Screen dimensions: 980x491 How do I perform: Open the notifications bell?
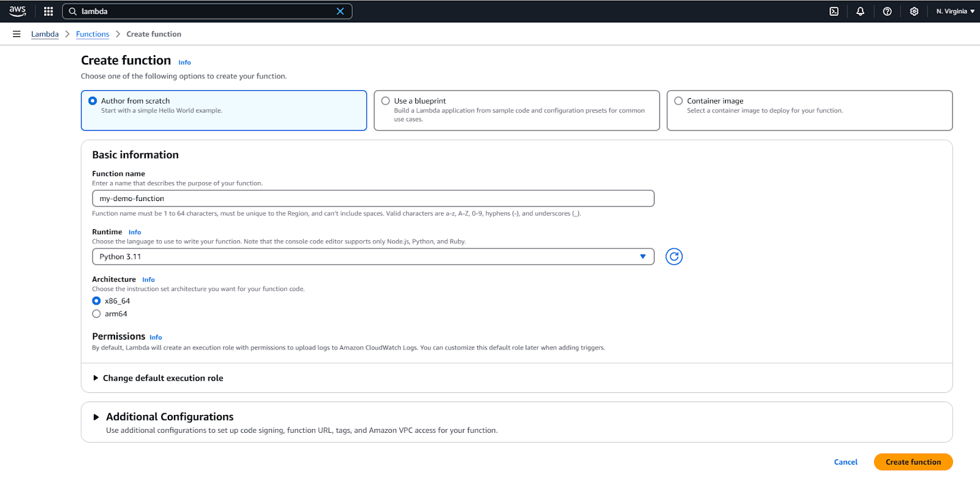click(861, 11)
